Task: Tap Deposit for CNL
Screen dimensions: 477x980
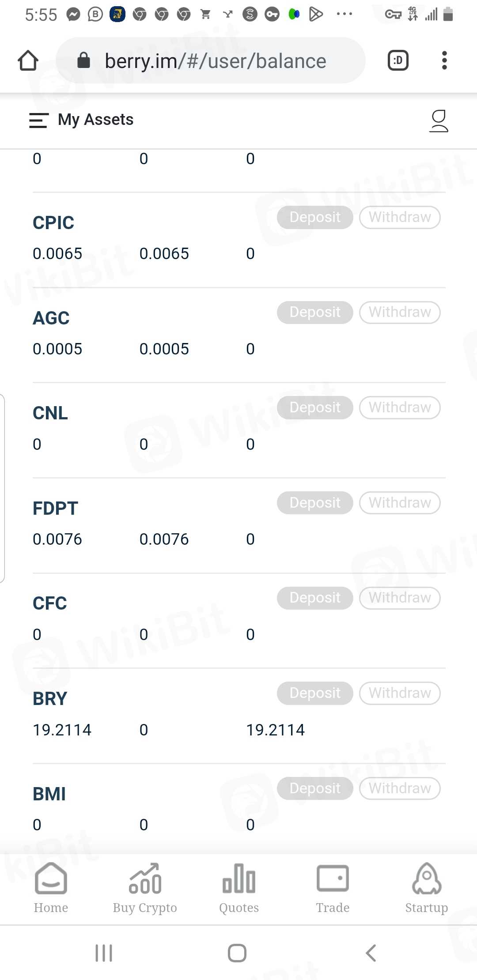Action: tap(315, 407)
